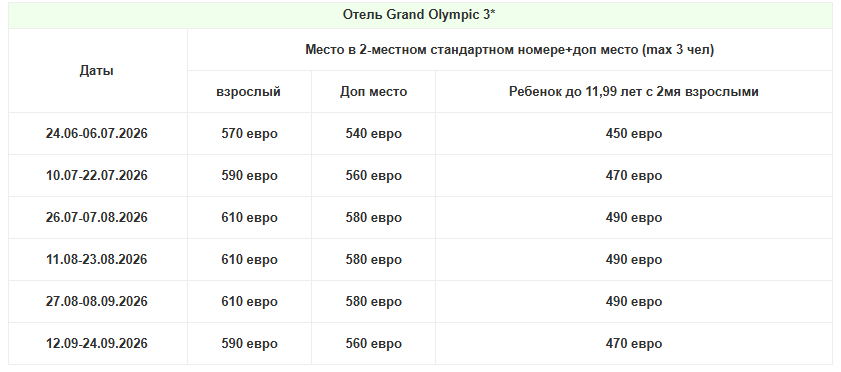Viewport: 841px width, 372px height.
Task: Click the date range 10.07-22.07.2026
Action: (97, 175)
